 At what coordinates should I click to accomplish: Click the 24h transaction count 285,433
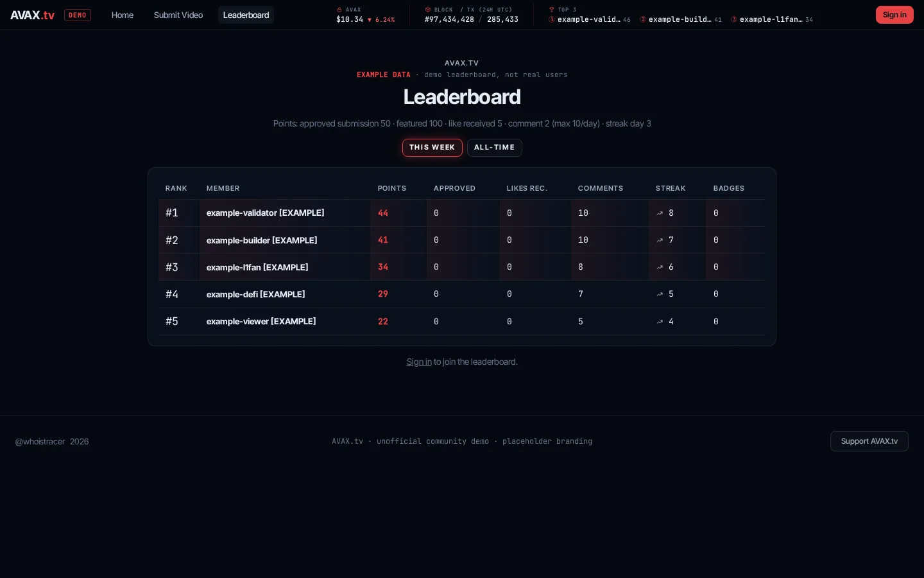[x=502, y=20]
